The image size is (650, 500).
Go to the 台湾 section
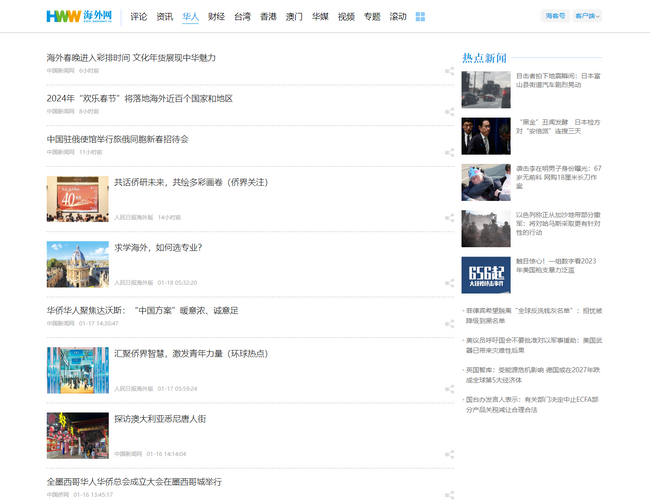pos(242,17)
